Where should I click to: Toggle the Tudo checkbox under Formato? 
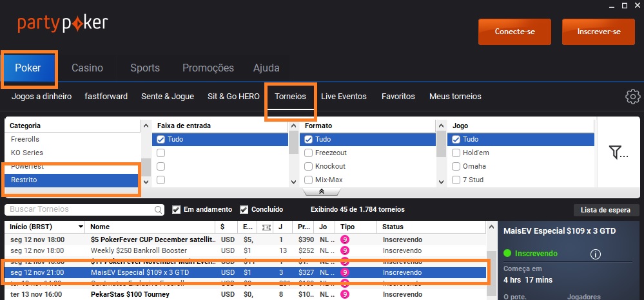pyautogui.click(x=308, y=139)
